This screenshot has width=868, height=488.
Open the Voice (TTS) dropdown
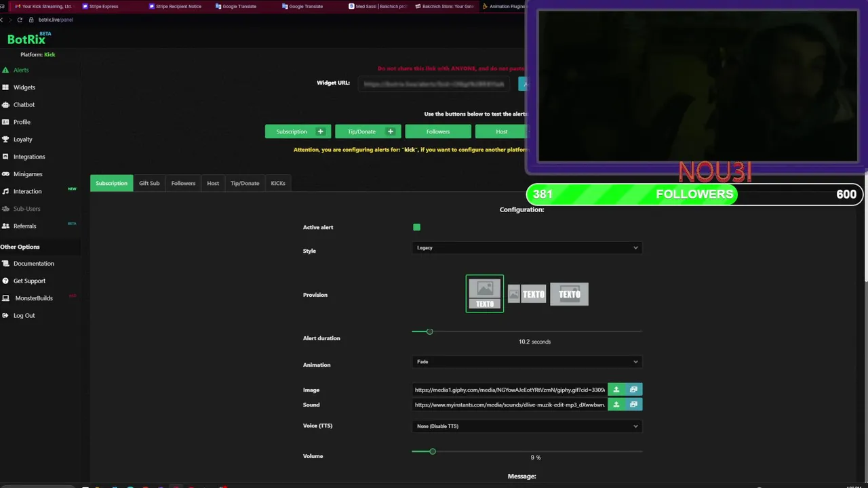click(527, 426)
